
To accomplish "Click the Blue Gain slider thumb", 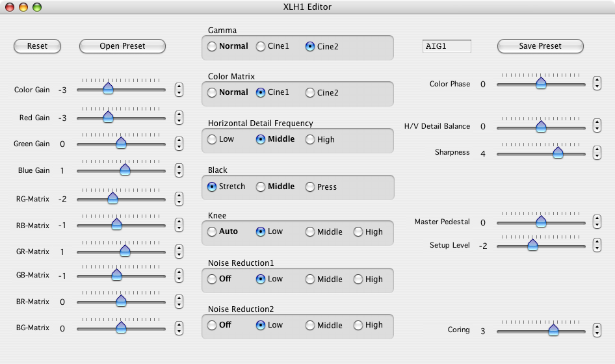I will click(x=125, y=169).
